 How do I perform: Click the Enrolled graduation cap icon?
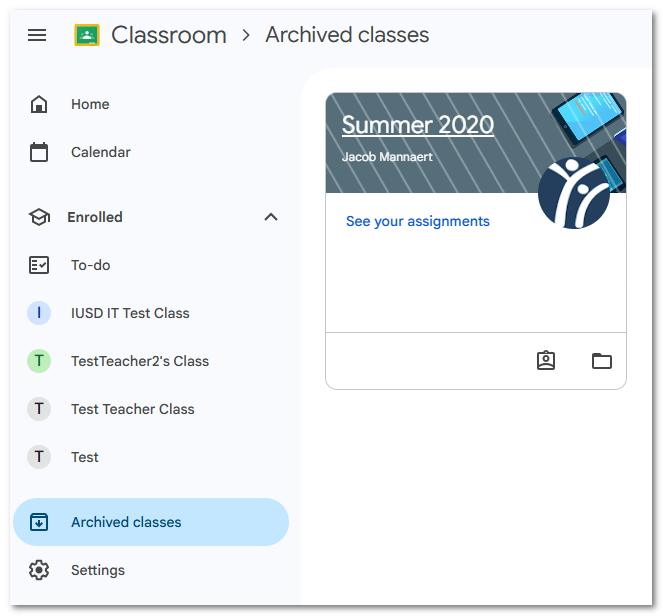39,217
